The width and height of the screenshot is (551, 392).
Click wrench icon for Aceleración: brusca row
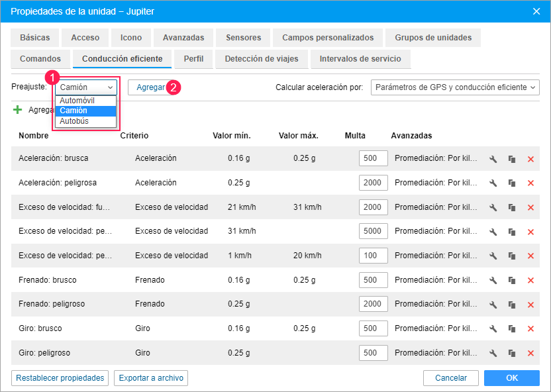click(x=493, y=159)
